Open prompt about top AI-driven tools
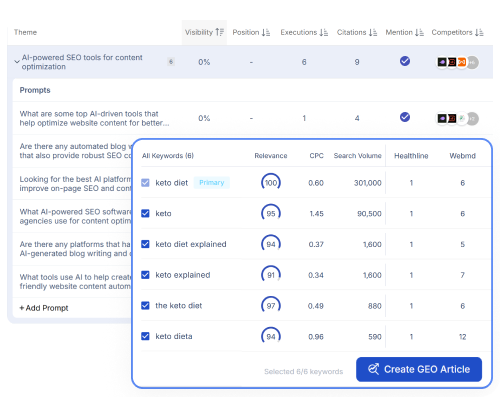The width and height of the screenshot is (500, 397). coord(94,118)
